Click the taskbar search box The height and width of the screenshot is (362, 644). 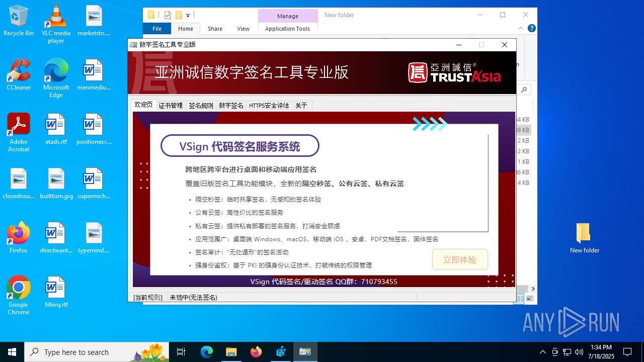[x=97, y=352]
